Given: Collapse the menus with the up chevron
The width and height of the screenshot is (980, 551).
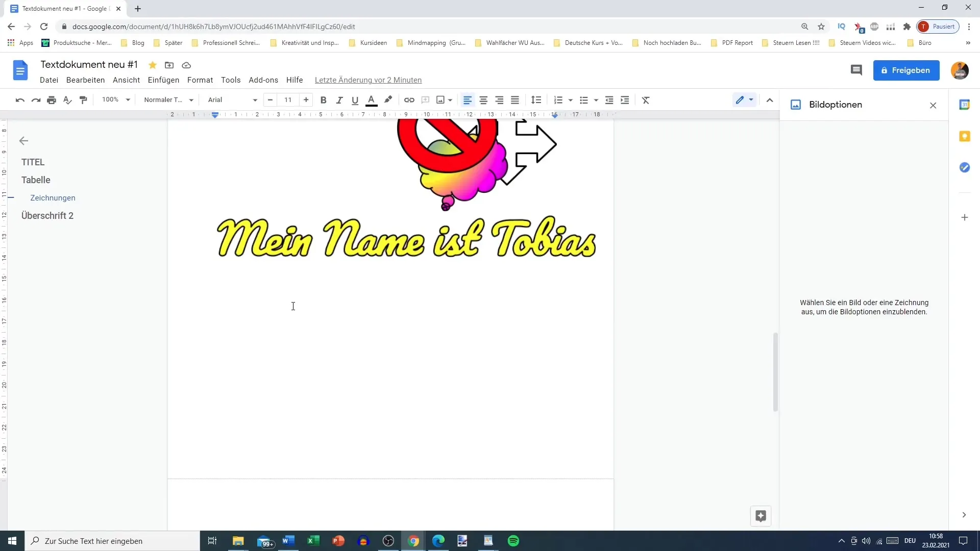Looking at the screenshot, I should coord(770,100).
